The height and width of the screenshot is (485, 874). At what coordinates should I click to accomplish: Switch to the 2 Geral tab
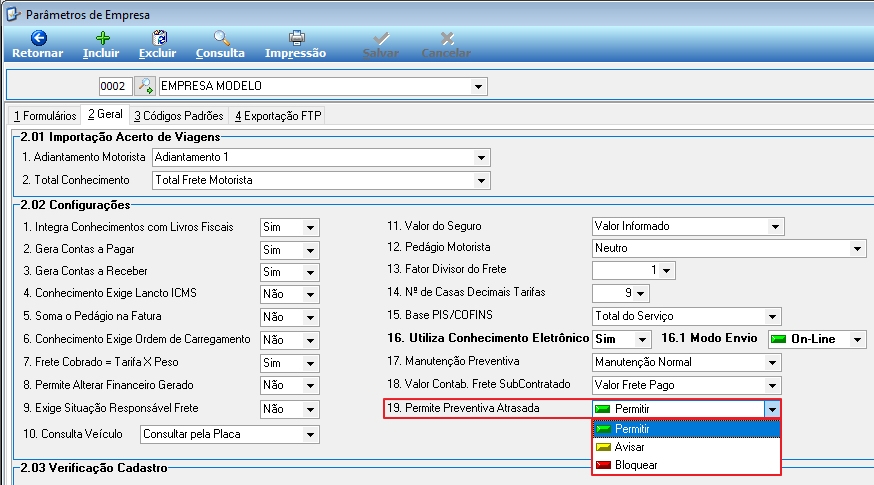click(105, 114)
